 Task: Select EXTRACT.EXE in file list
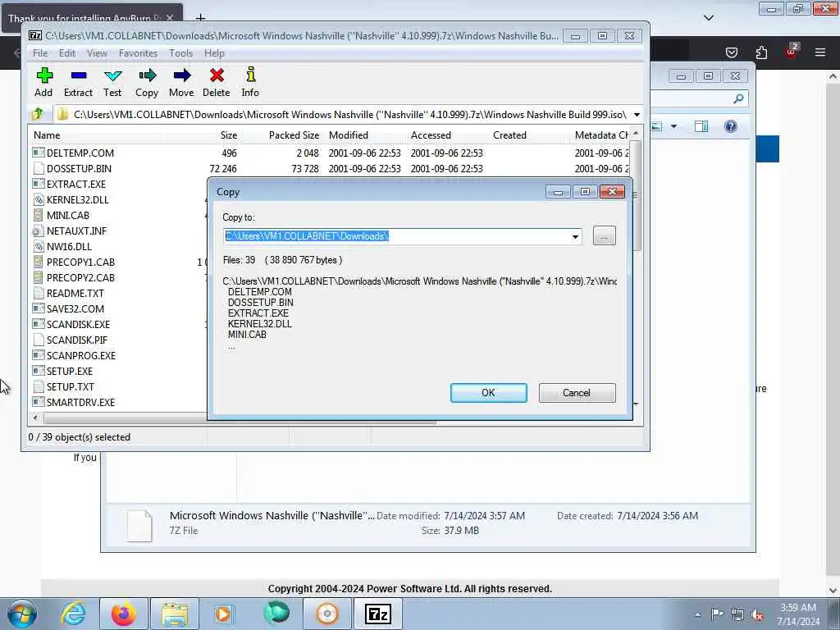click(76, 184)
